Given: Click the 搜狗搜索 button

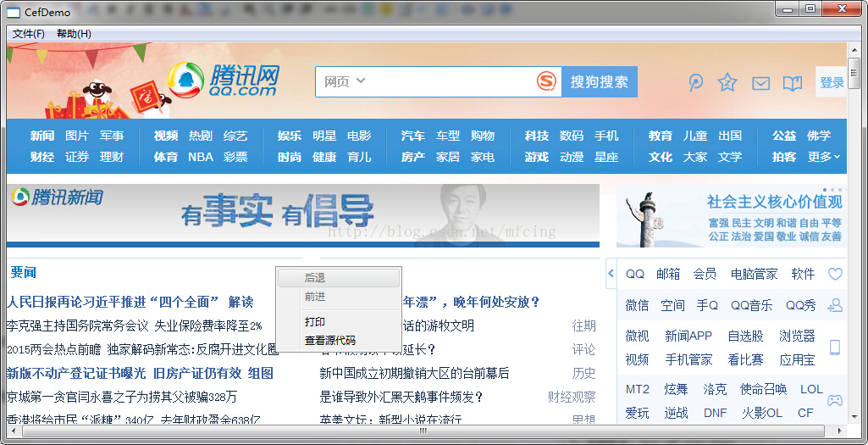Looking at the screenshot, I should 600,82.
